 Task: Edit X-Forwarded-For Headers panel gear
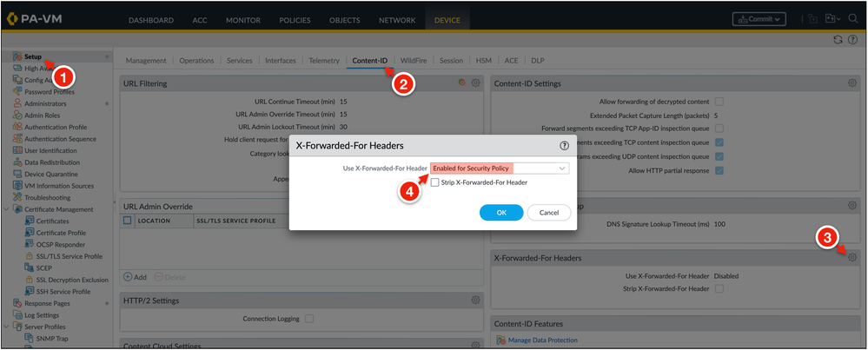point(852,258)
